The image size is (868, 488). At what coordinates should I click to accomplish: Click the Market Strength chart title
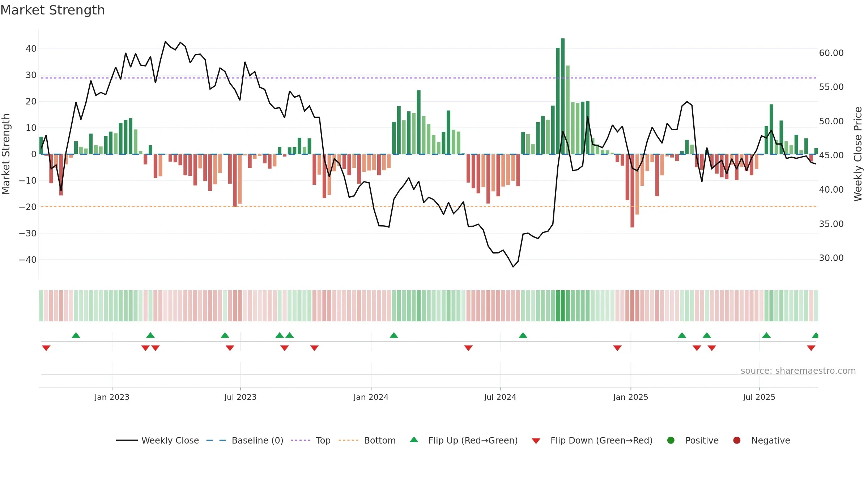pyautogui.click(x=52, y=10)
